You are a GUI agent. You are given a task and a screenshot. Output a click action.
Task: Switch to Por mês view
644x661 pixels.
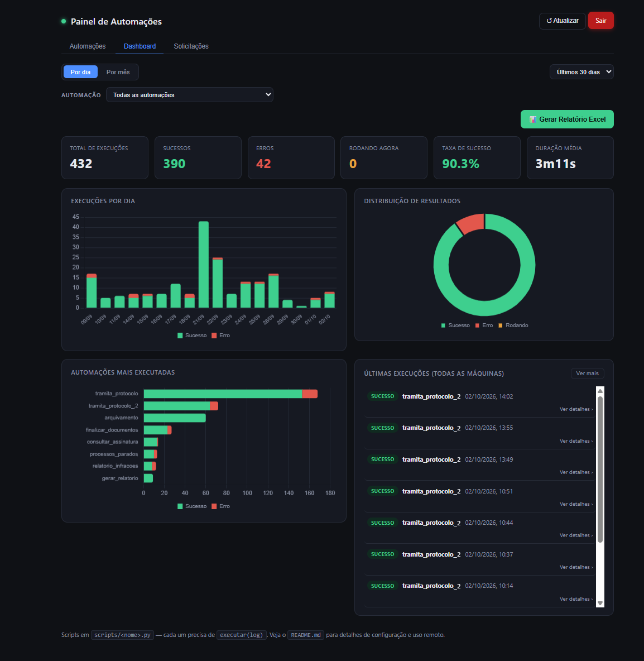tap(118, 72)
